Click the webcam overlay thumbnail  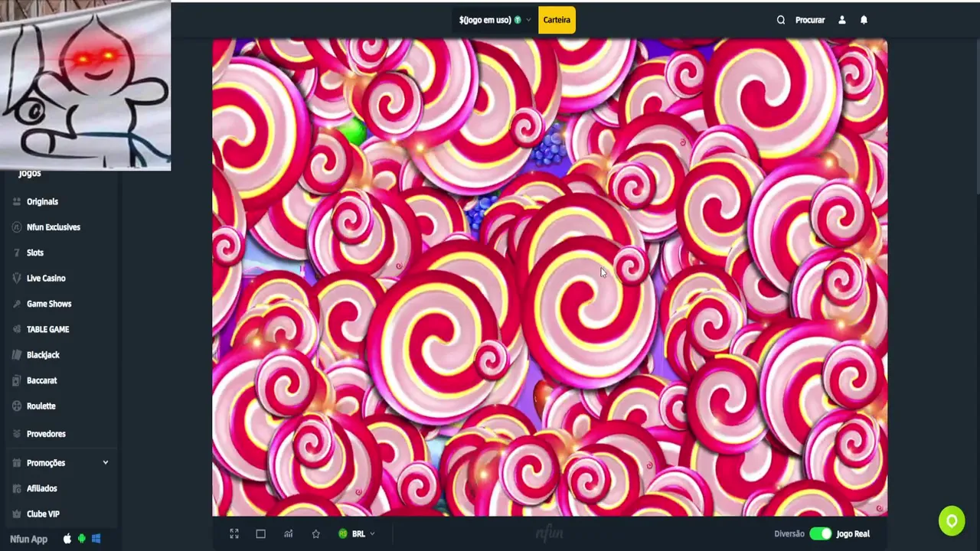coord(85,85)
